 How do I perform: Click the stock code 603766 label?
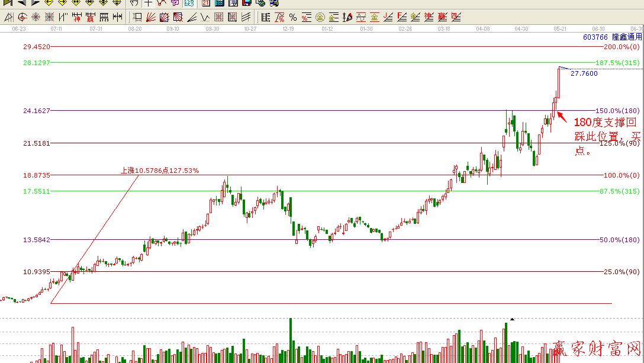point(595,37)
